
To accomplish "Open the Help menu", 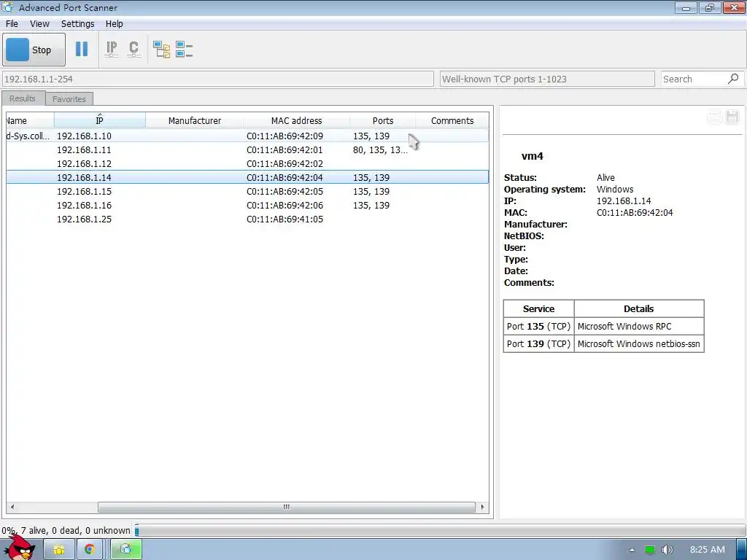I will pos(115,24).
